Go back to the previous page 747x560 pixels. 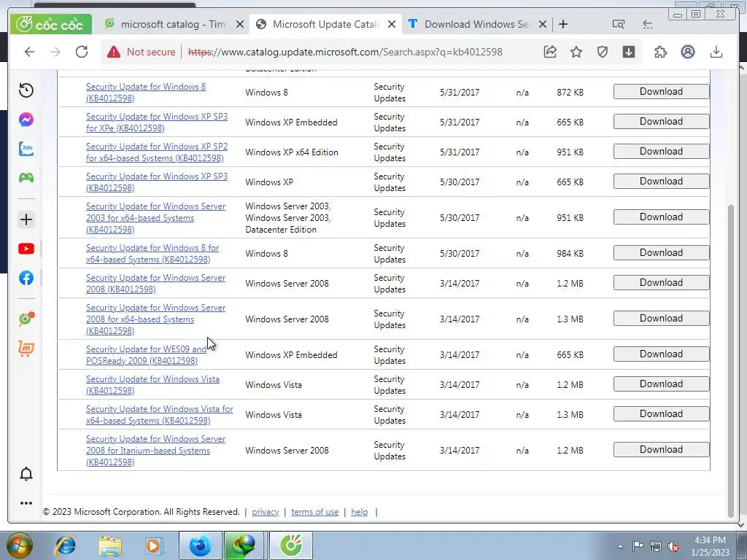tap(29, 52)
